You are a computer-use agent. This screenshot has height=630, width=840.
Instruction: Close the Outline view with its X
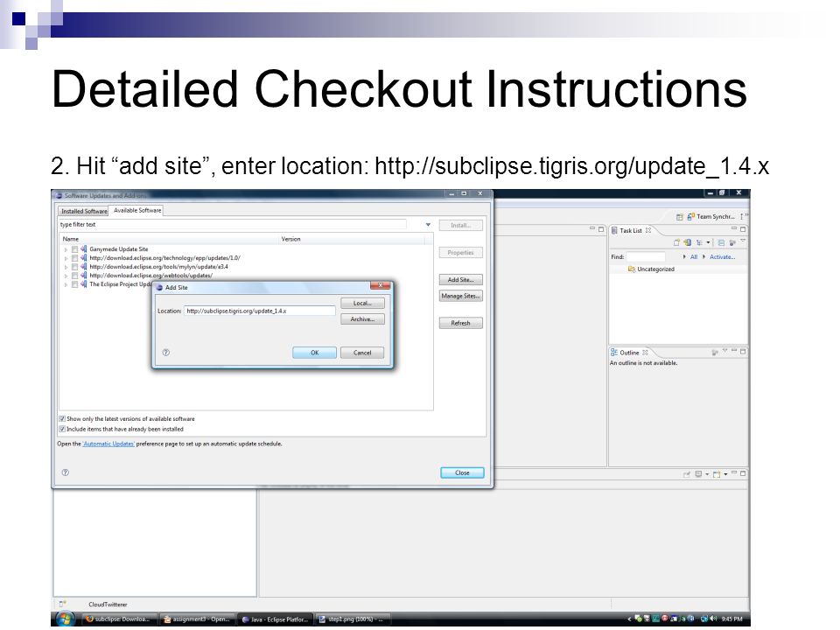pyautogui.click(x=645, y=353)
